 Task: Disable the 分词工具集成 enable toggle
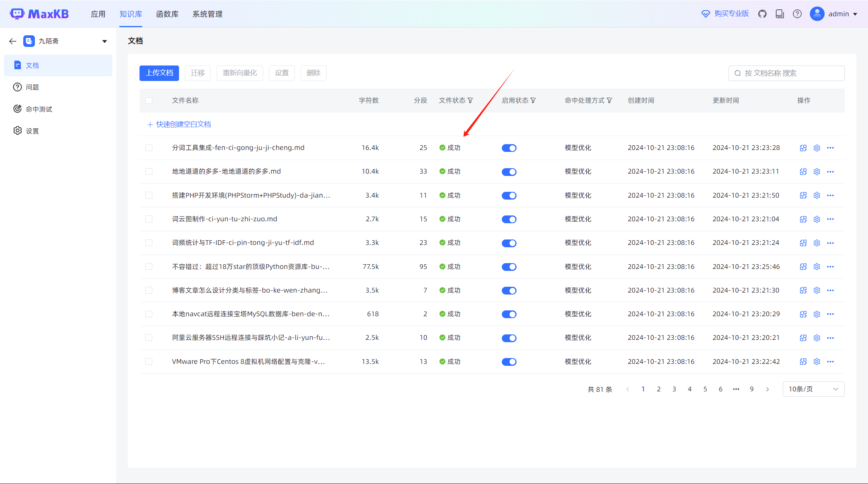click(509, 148)
